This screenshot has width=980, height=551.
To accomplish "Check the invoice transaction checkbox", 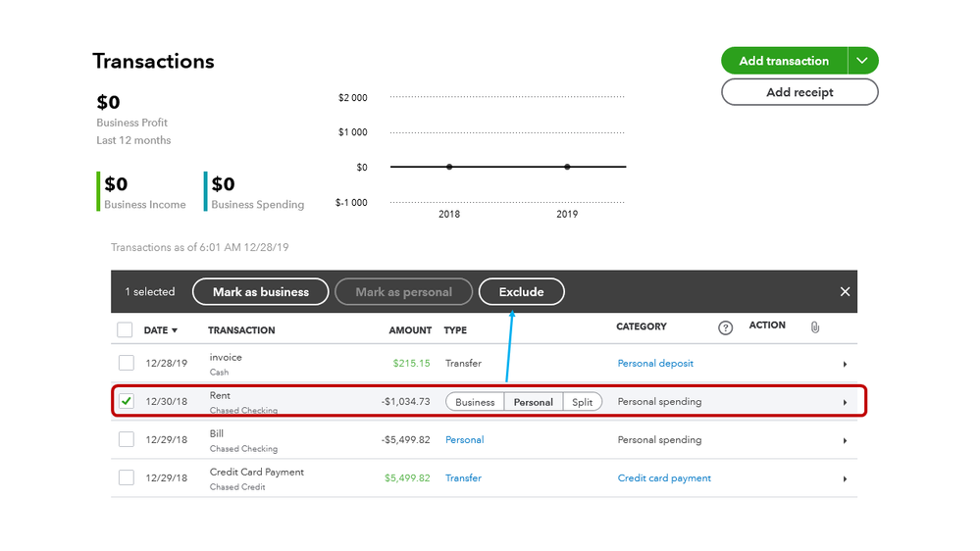I will click(127, 364).
